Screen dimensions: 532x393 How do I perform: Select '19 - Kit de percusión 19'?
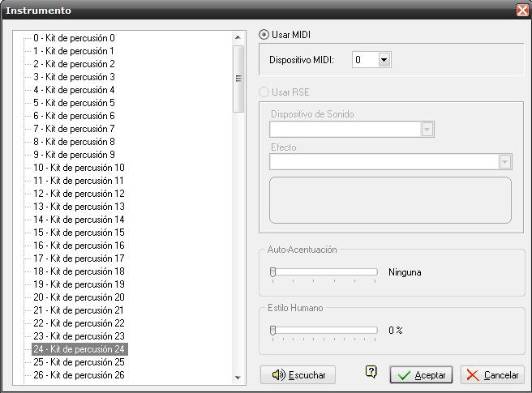click(79, 284)
